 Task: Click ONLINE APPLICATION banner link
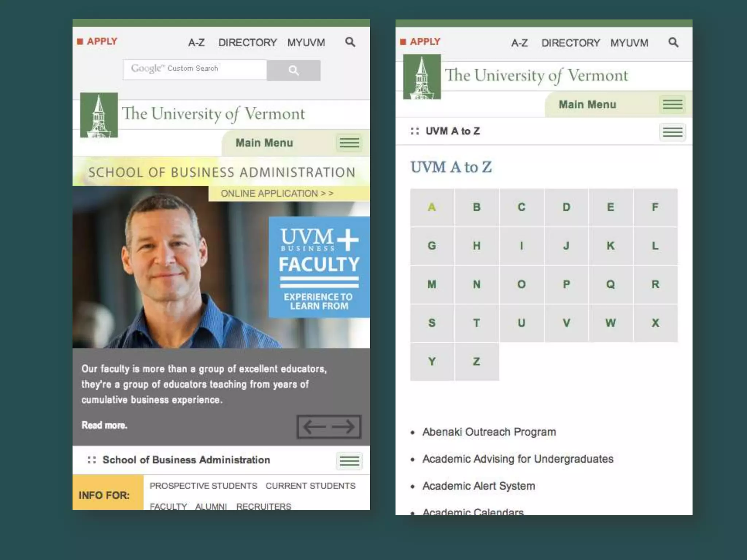pos(277,193)
